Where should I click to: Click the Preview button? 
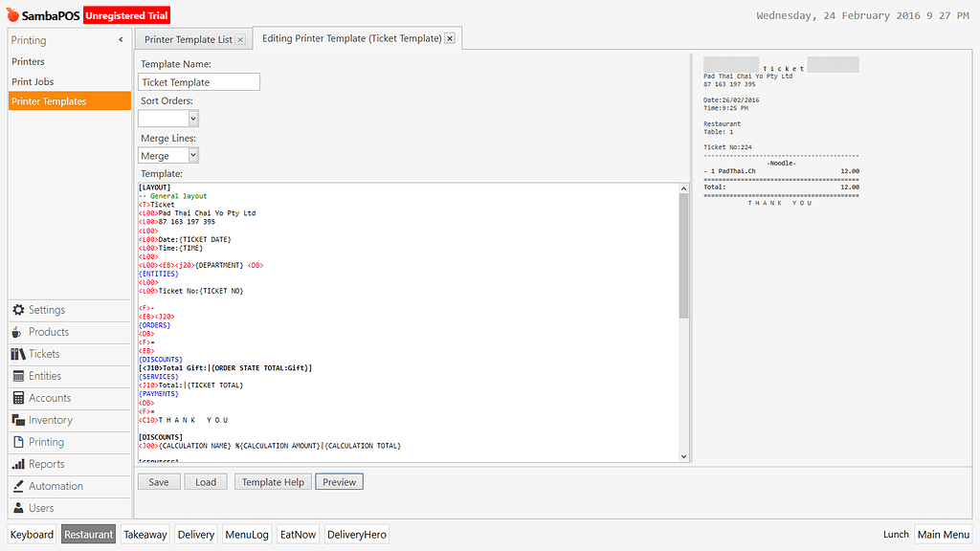(339, 482)
